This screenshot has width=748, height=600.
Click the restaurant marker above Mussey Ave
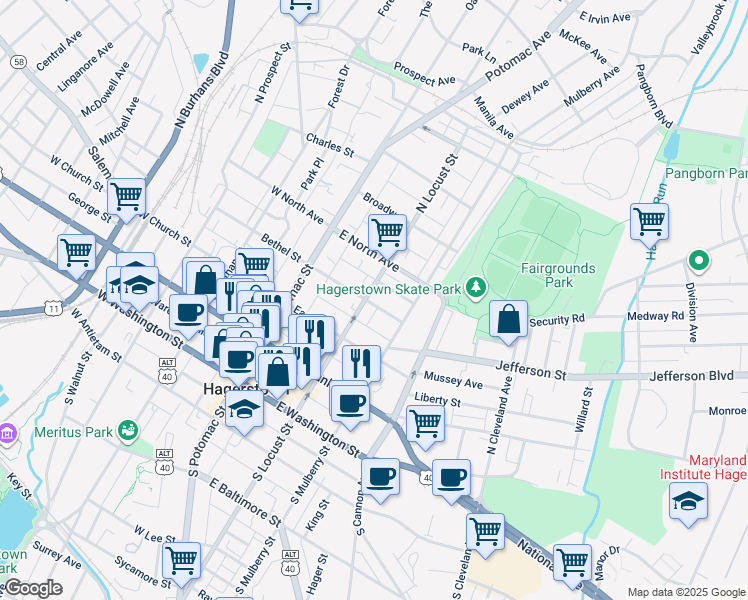(361, 362)
